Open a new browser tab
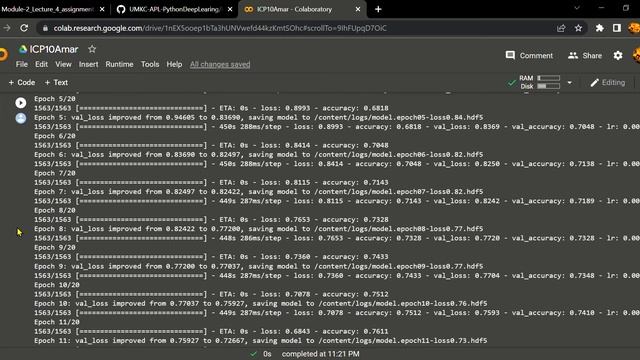The height and width of the screenshot is (360, 640). coord(378,9)
